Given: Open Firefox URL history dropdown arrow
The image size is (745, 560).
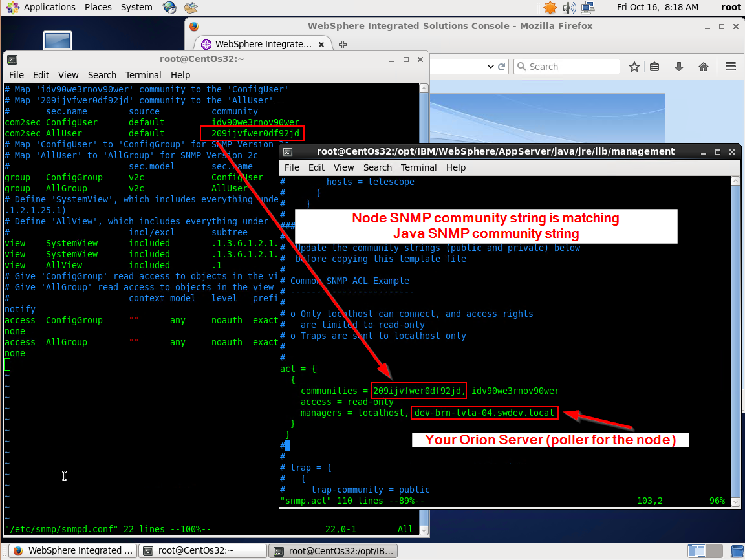Looking at the screenshot, I should tap(491, 67).
